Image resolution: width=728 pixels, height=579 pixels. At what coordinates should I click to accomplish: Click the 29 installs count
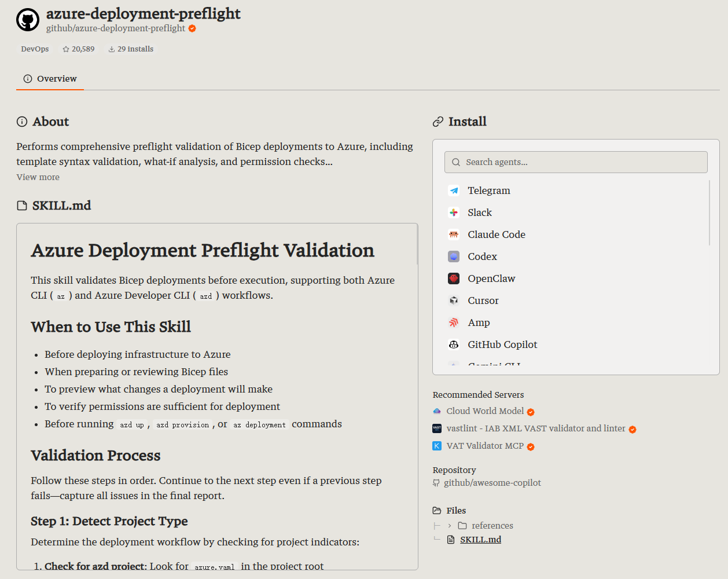[x=135, y=49]
